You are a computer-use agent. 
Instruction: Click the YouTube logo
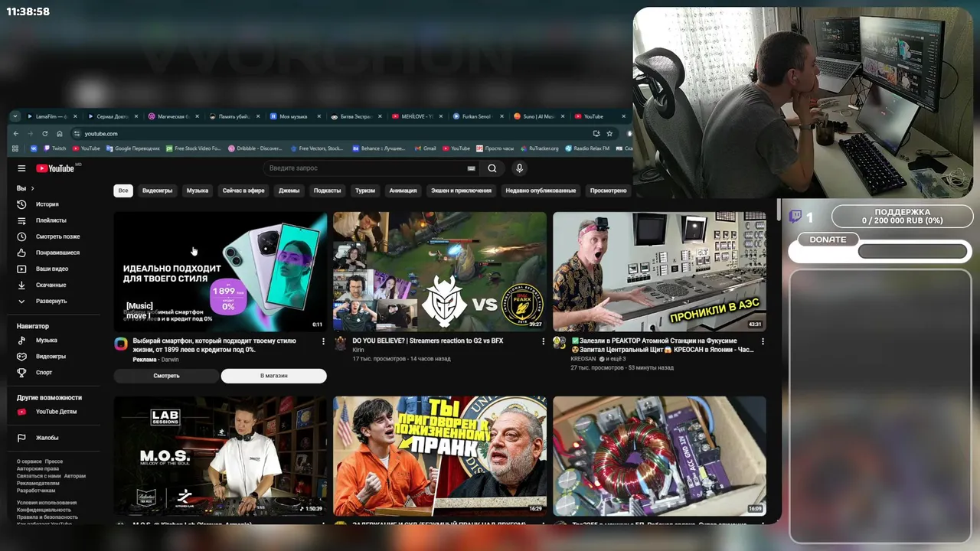click(55, 168)
